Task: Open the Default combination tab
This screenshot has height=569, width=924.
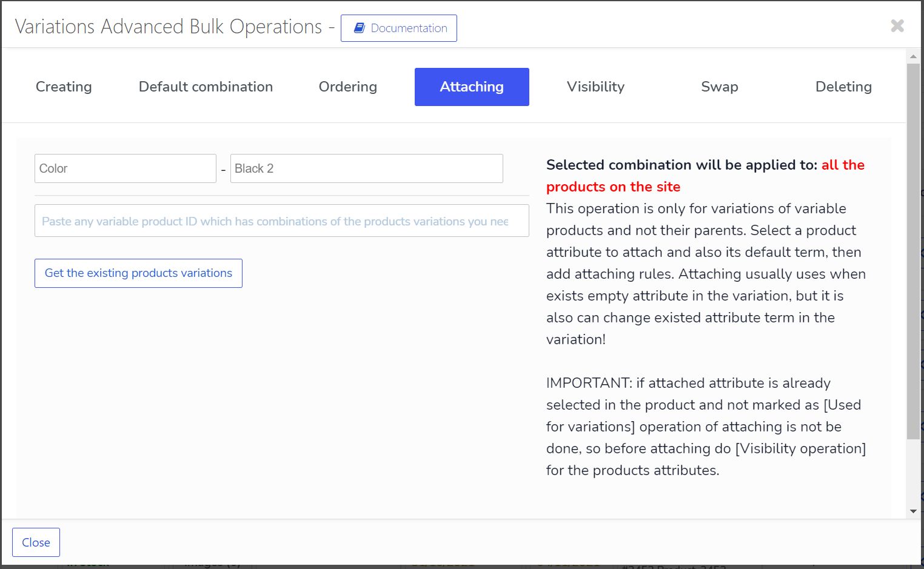Action: point(206,87)
